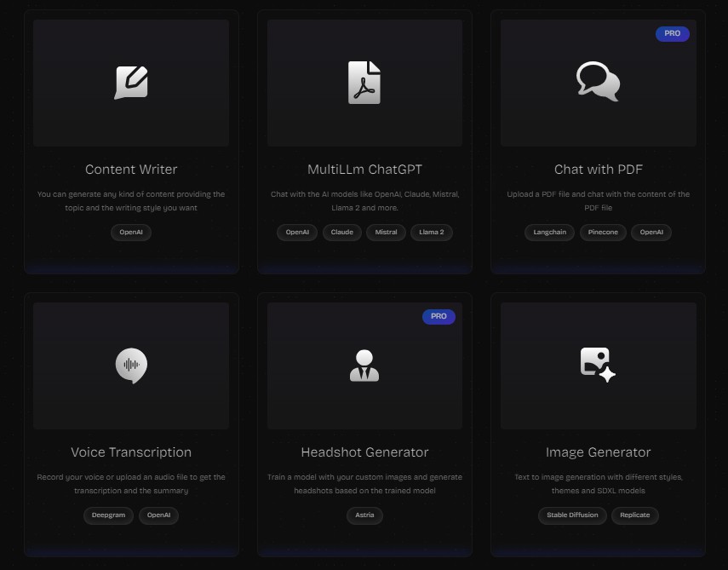Click the Deepgram tag

tap(109, 515)
